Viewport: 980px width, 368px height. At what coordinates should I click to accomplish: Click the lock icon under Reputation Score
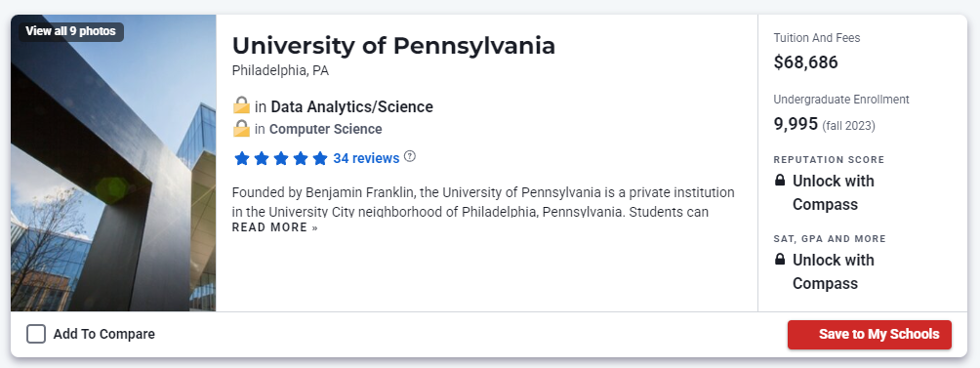779,181
